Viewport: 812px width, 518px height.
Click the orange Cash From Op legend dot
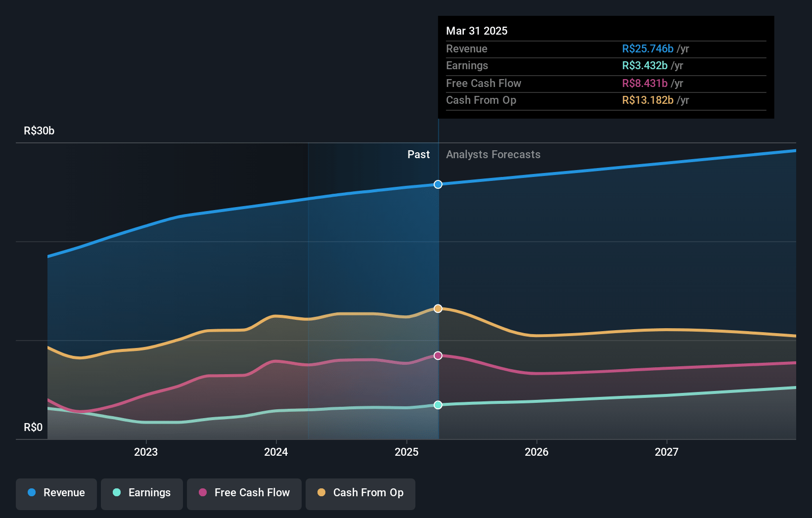tap(321, 492)
